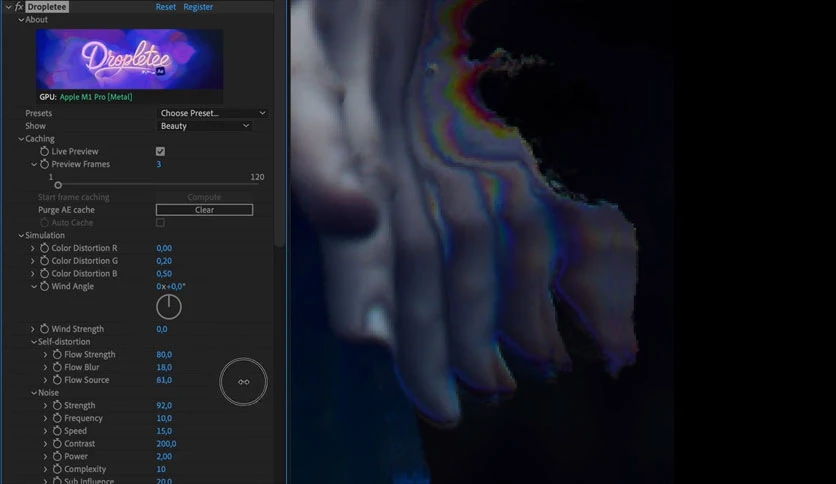Collapse the Dropletee effect group
Viewport: 836px width, 484px height.
point(8,7)
